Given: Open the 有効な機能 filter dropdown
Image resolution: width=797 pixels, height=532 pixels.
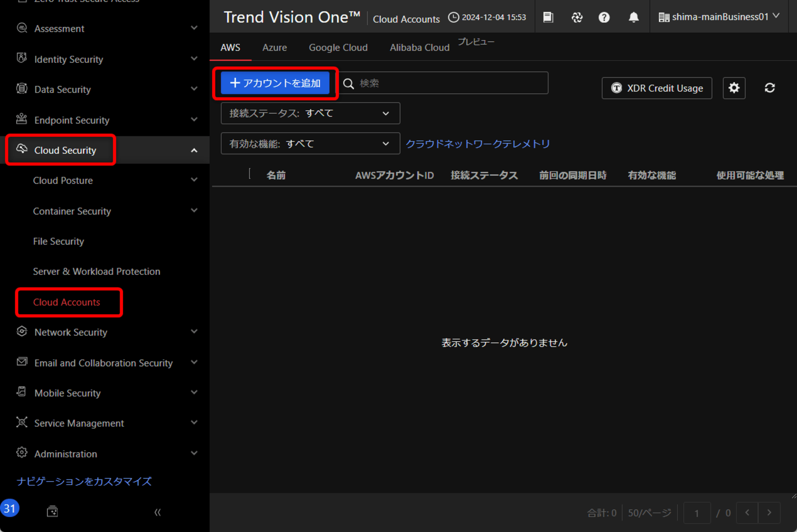Looking at the screenshot, I should point(310,143).
